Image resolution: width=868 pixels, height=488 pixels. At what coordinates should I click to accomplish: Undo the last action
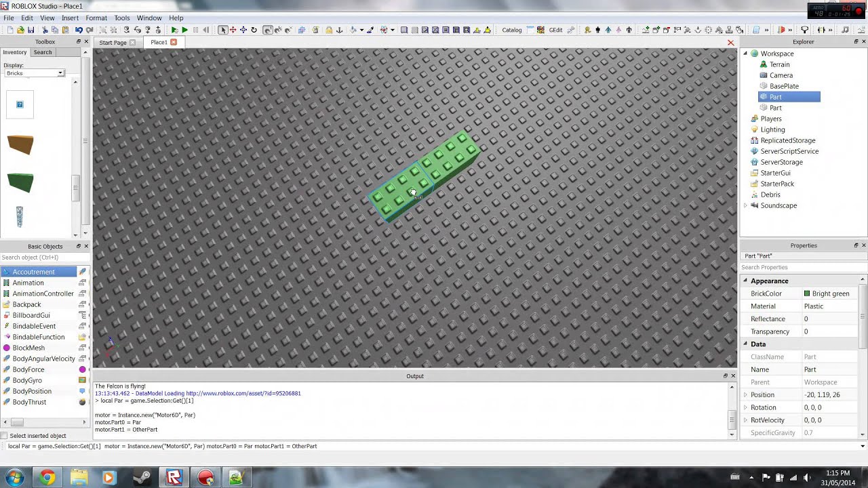(x=79, y=30)
